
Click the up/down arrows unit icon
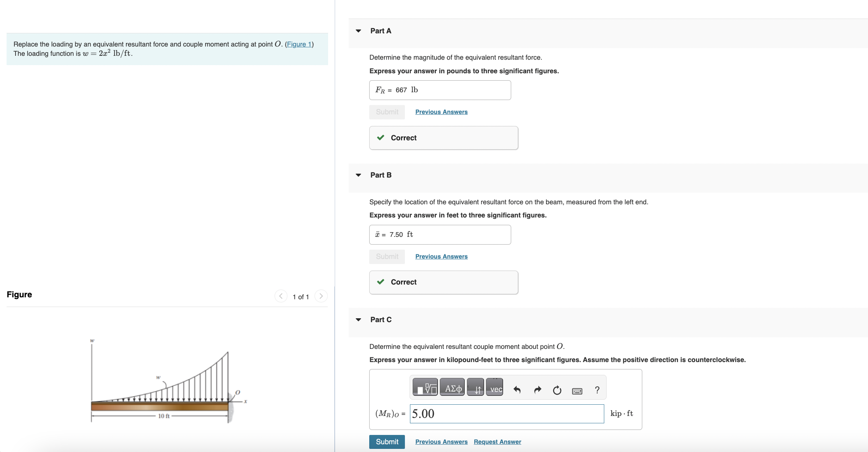476,388
